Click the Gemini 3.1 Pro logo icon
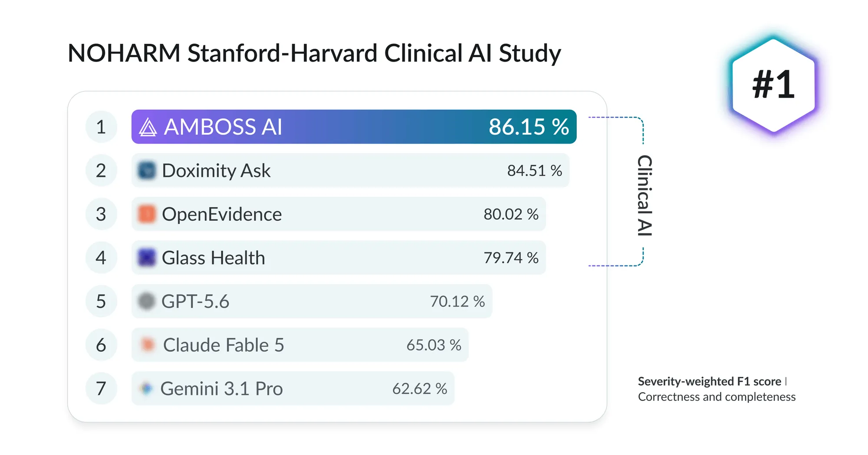 147,388
